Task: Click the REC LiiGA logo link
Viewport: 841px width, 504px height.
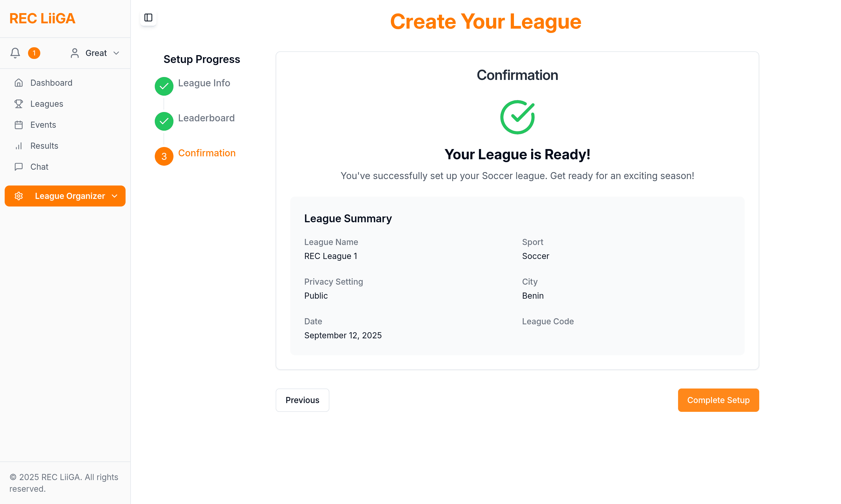Action: (x=43, y=18)
